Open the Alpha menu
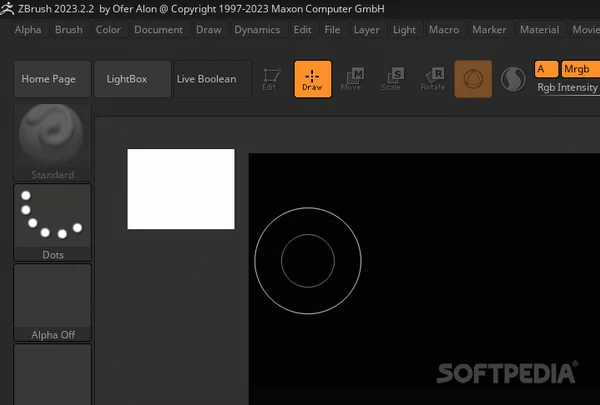This screenshot has height=405, width=600. tap(28, 30)
